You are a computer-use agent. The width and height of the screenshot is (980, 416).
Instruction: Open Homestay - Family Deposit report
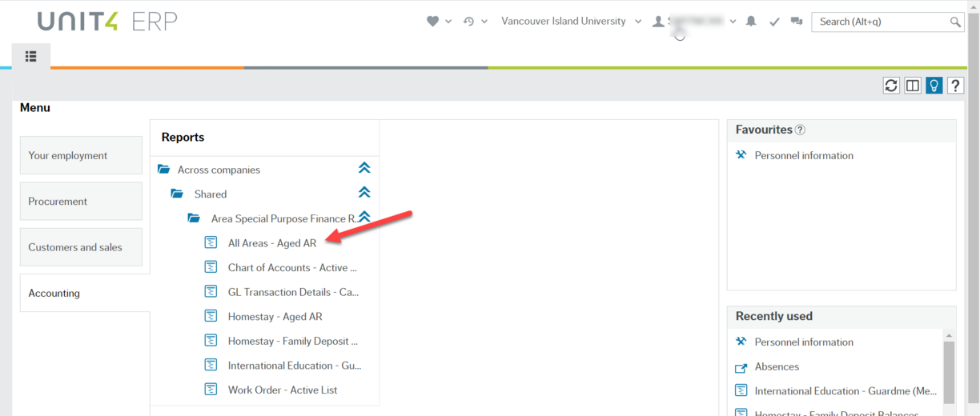[x=291, y=341]
